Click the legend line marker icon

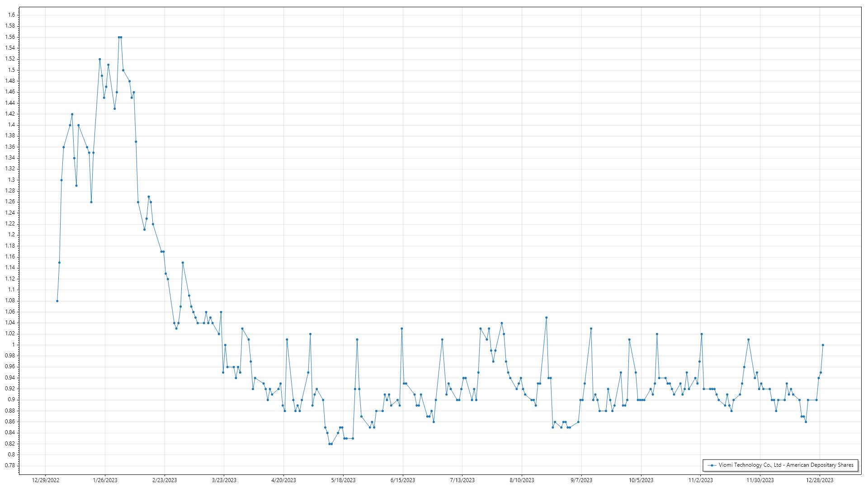click(x=712, y=465)
